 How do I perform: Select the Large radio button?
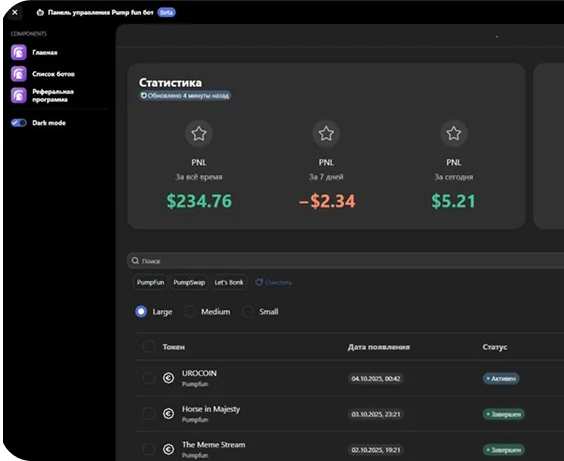click(141, 311)
